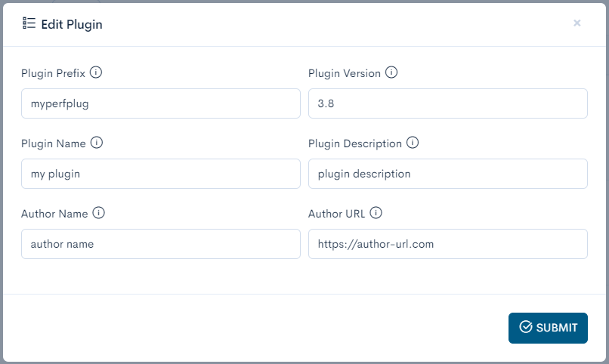The height and width of the screenshot is (364, 609).
Task: Click the Plugin Prefix label text
Action: (53, 74)
